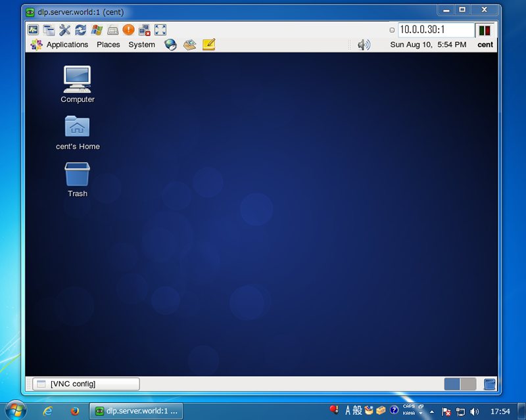Click the send Ctrl+Alt+Del keyboard icon
Viewport: 526px width, 420px height.
[112, 30]
